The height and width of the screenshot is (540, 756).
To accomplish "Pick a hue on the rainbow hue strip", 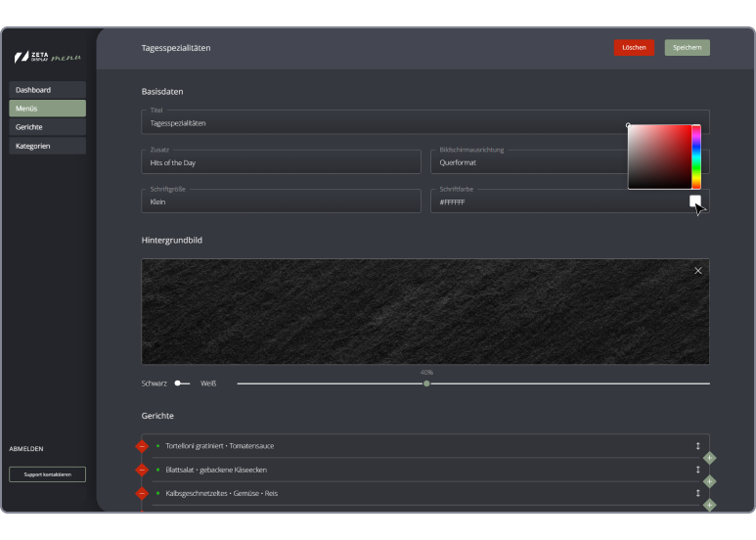I will click(696, 157).
